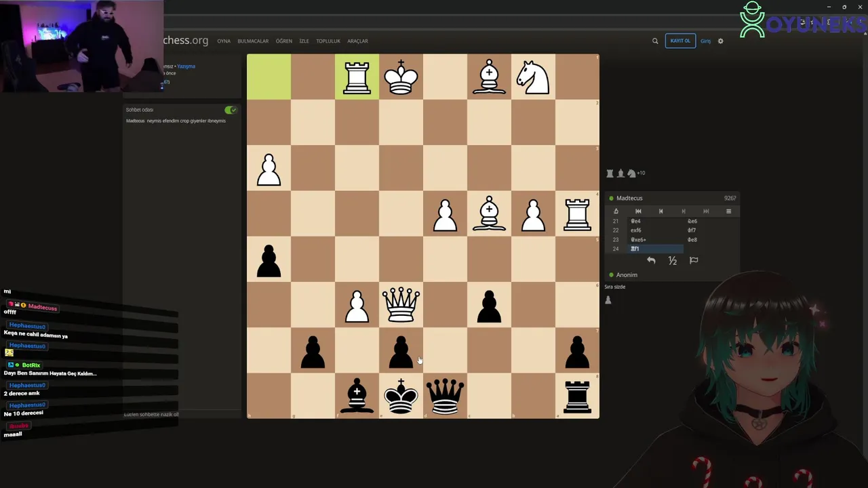The height and width of the screenshot is (488, 868).
Task: Open the TOPLULUK menu
Action: coord(328,41)
